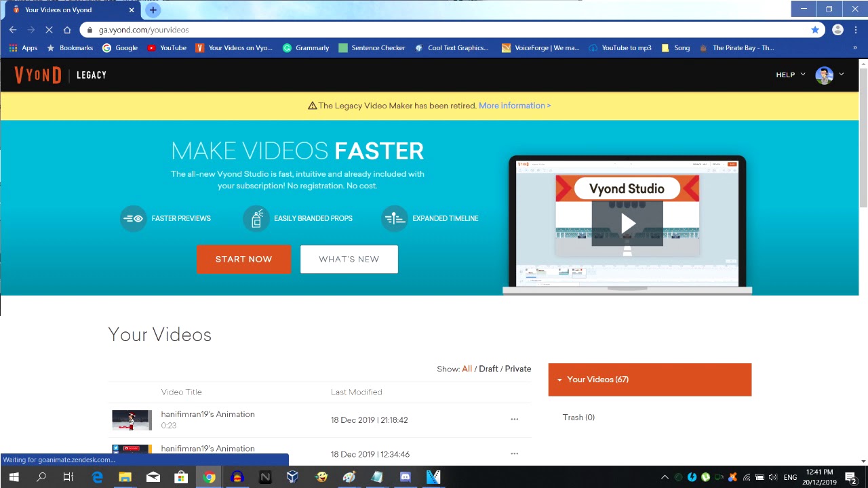Image resolution: width=868 pixels, height=488 pixels.
Task: Open the Sentence Checker bookmark
Action: click(x=372, y=48)
